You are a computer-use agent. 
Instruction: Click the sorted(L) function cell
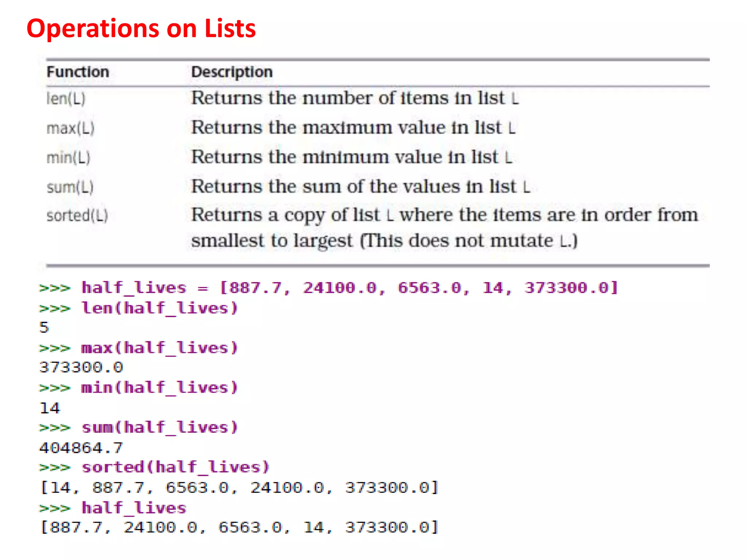tap(77, 215)
